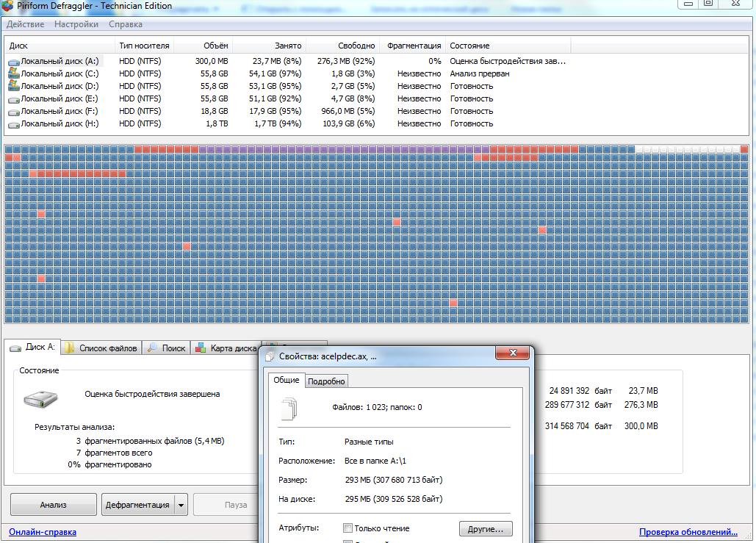Image resolution: width=756 pixels, height=543 pixels.
Task: Select Подробно tab in properties dialog
Action: [326, 381]
